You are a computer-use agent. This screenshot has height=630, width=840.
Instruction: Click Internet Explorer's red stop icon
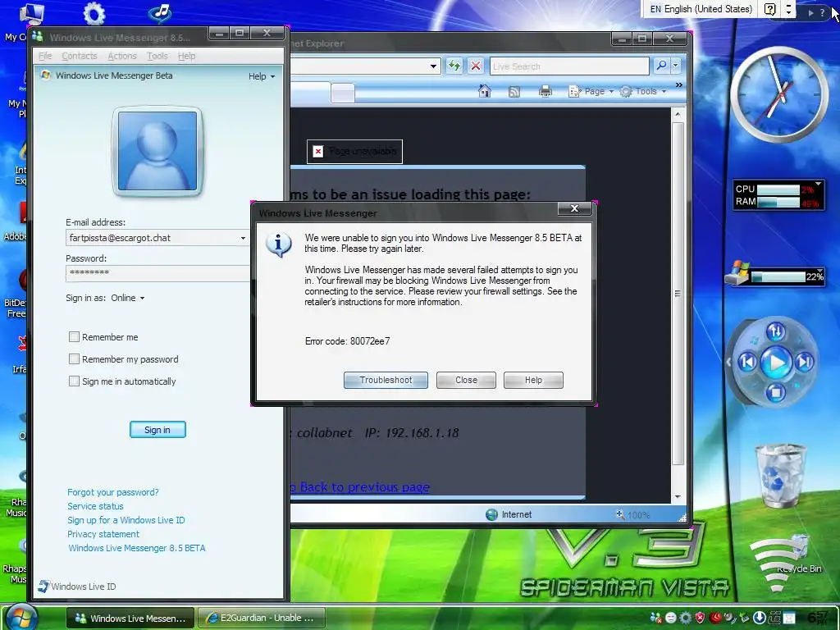point(475,66)
